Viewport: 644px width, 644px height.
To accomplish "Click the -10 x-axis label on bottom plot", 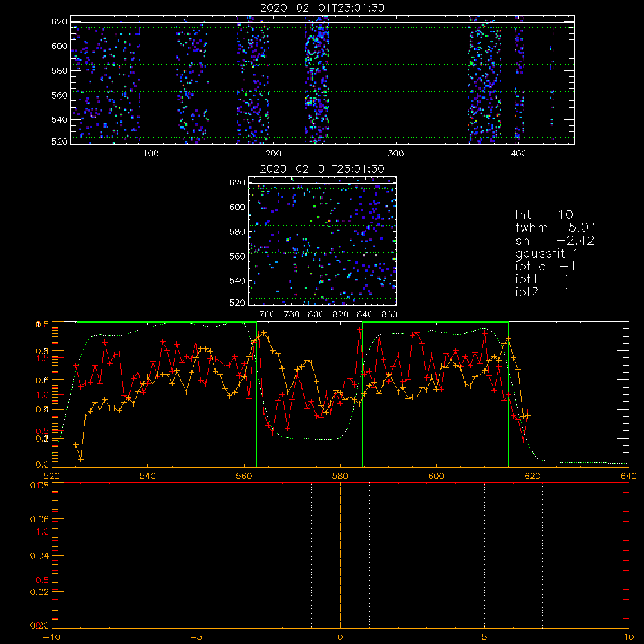I will pyautogui.click(x=52, y=638).
